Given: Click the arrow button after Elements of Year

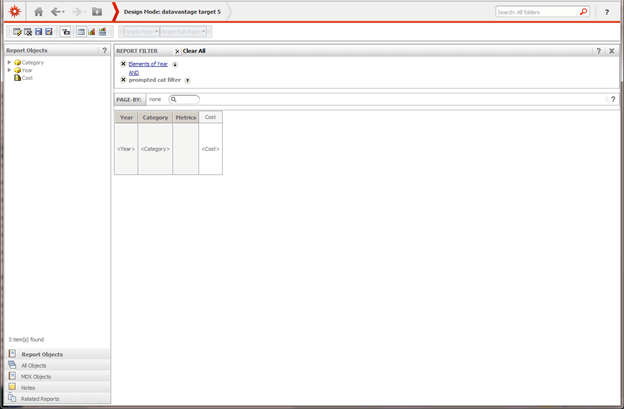Looking at the screenshot, I should (x=175, y=65).
